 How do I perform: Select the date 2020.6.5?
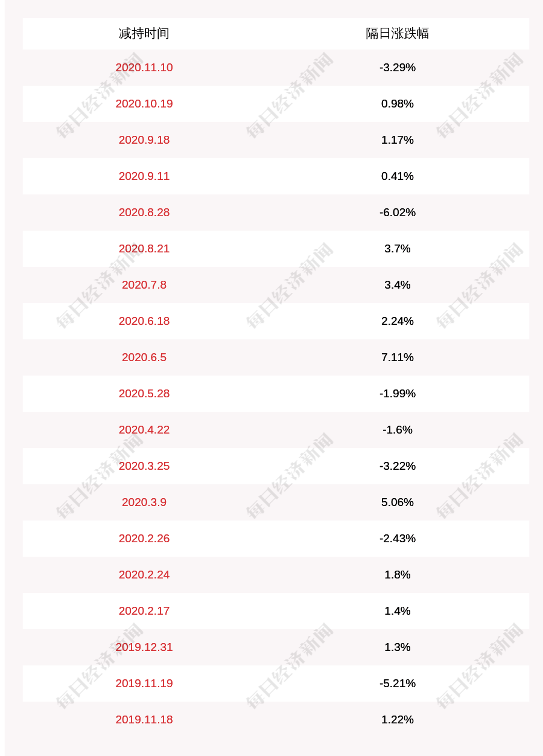pyautogui.click(x=144, y=357)
